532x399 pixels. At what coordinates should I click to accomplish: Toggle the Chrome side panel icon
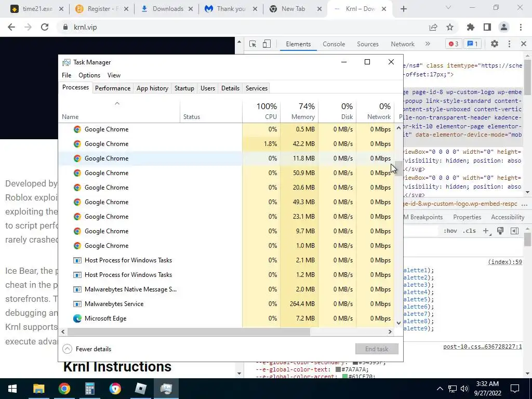(x=487, y=27)
